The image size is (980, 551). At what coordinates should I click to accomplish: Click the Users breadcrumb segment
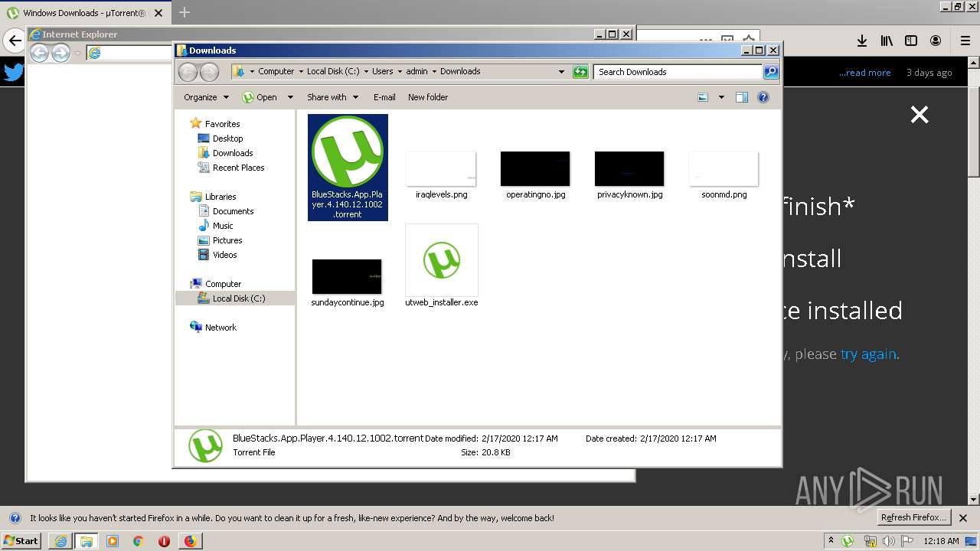point(382,71)
